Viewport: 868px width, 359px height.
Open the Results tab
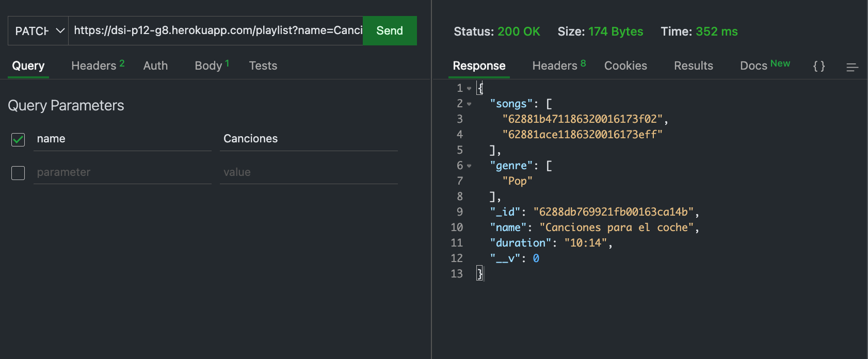point(694,66)
